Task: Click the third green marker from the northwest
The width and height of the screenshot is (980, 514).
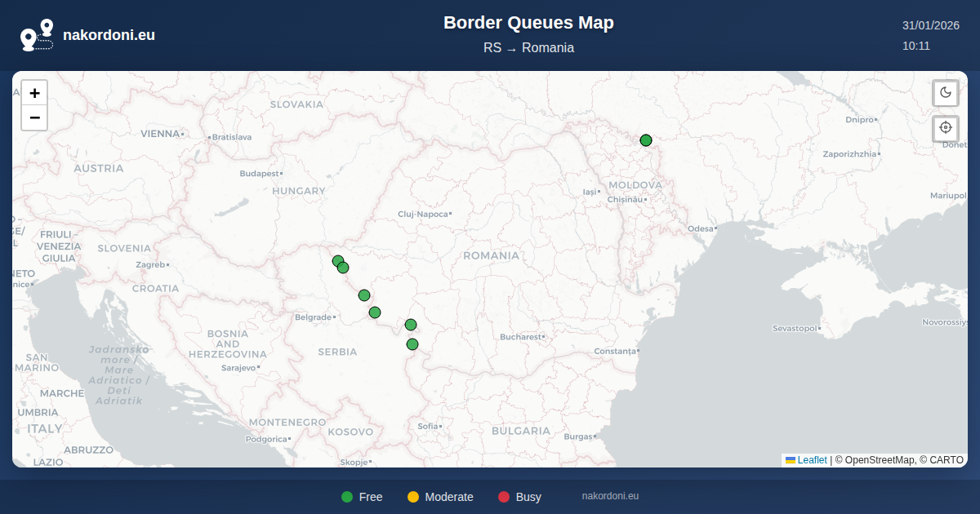Action: point(364,295)
